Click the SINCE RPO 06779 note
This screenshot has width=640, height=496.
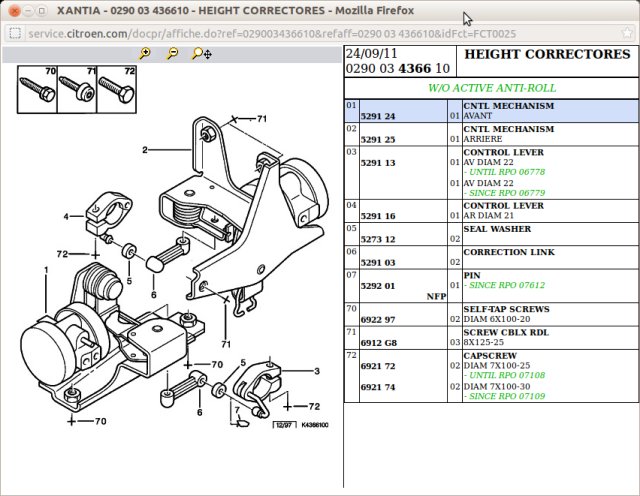[x=504, y=193]
